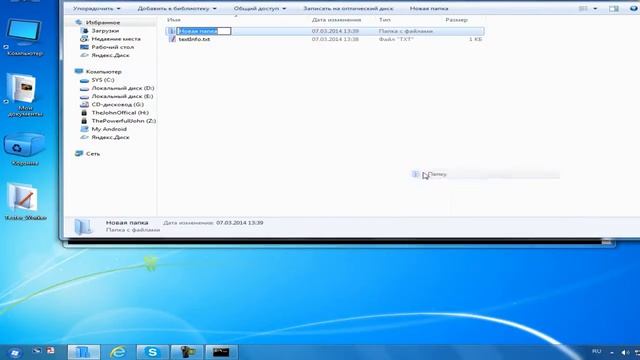The width and height of the screenshot is (640, 360).
Task: Click the Explorer taskbar button
Action: pyautogui.click(x=83, y=352)
